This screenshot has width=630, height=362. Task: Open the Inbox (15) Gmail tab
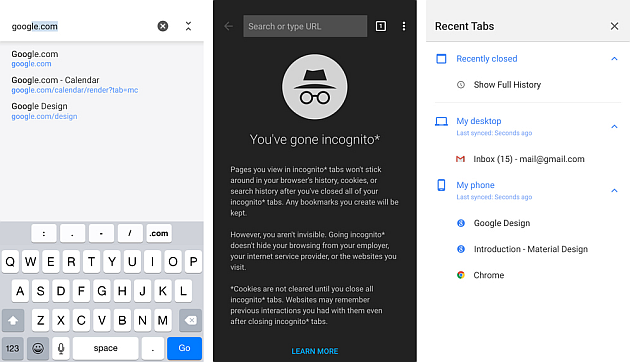coord(528,159)
